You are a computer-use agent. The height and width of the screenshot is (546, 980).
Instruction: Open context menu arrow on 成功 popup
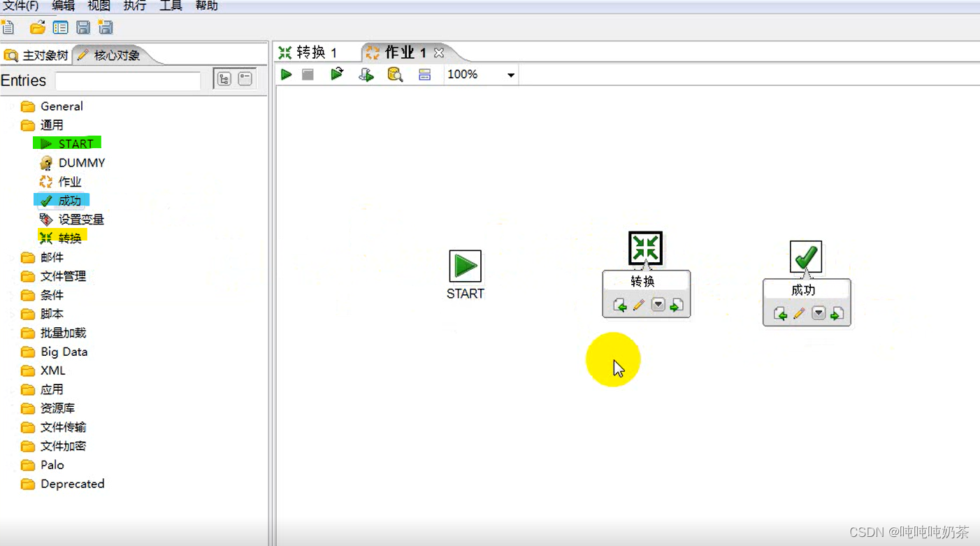(x=819, y=313)
